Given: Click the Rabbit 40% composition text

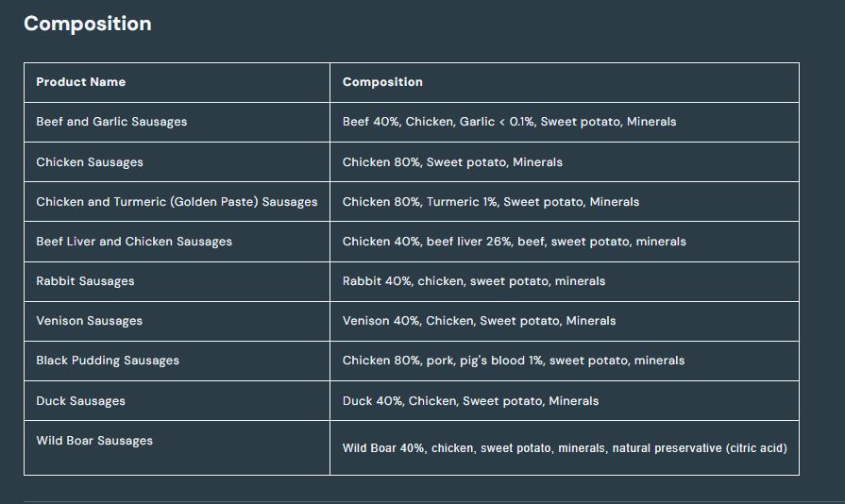Looking at the screenshot, I should coord(474,281).
